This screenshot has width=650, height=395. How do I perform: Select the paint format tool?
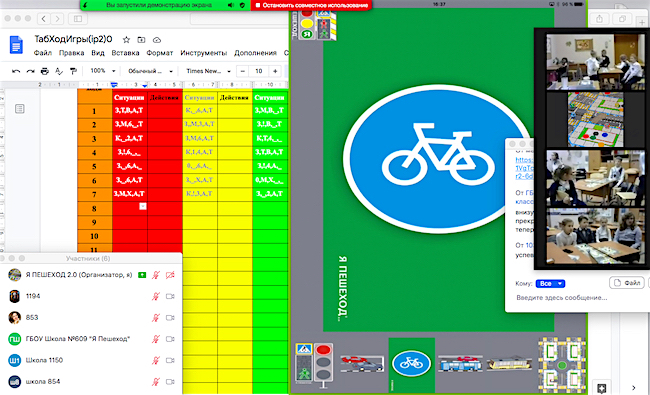(x=73, y=71)
